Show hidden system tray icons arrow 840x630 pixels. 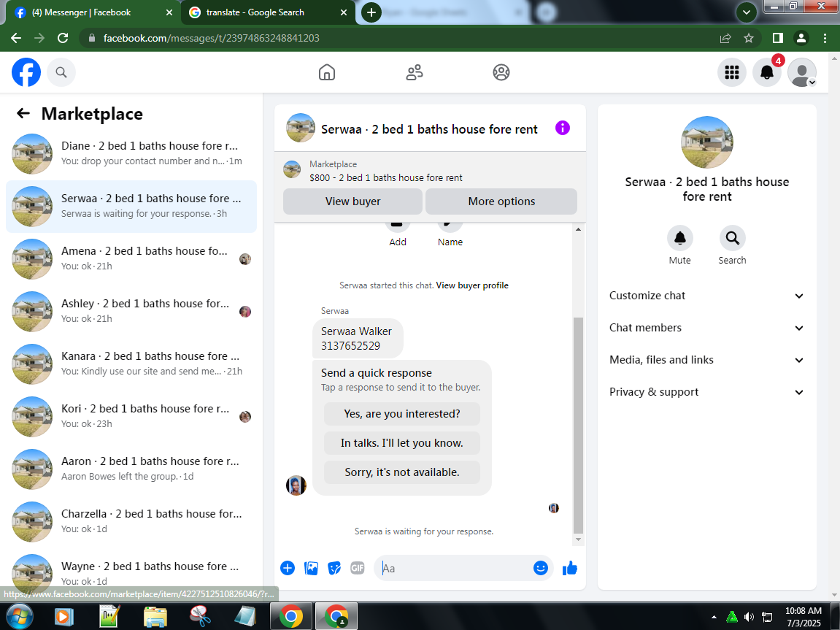tap(714, 617)
